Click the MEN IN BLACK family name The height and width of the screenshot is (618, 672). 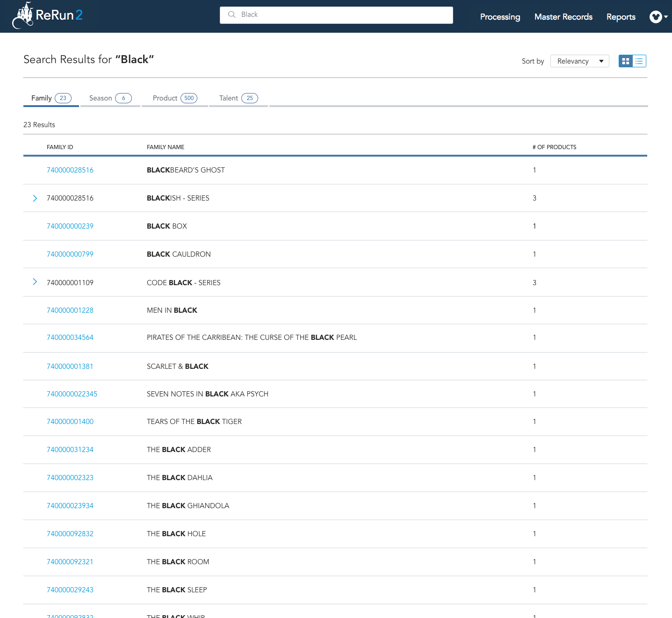click(x=172, y=310)
